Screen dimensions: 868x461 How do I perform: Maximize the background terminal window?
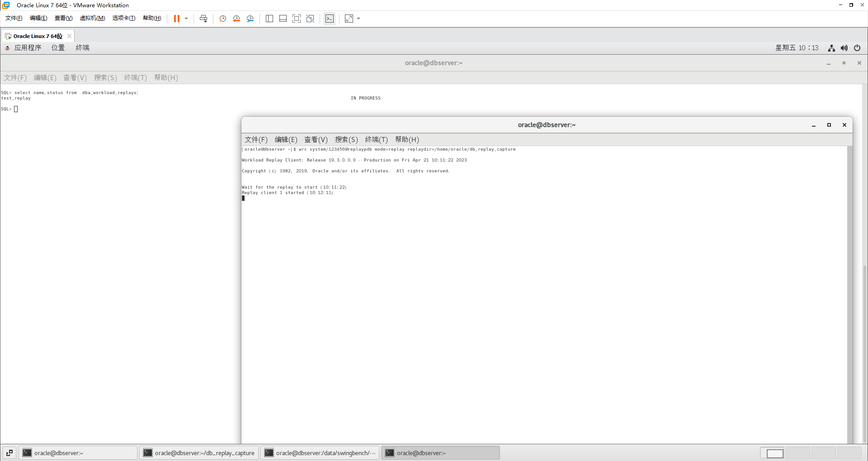844,63
